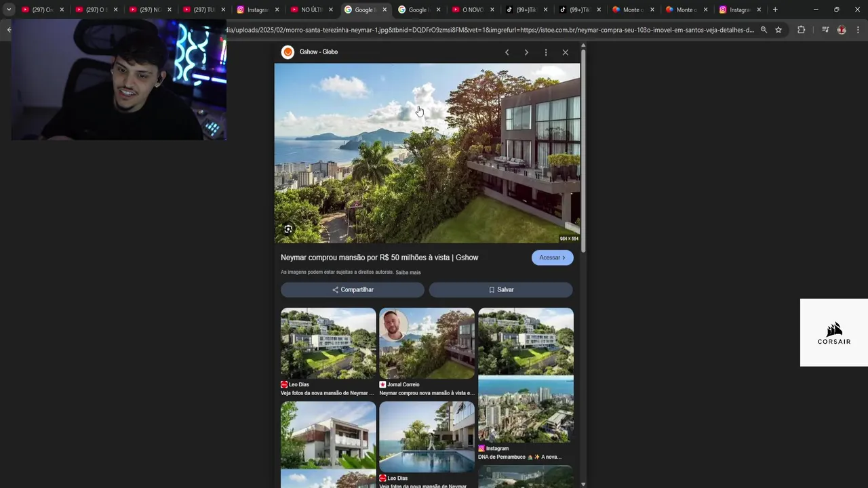The image size is (868, 488).
Task: Open the Leo Dias pool house thumbnail
Action: pyautogui.click(x=427, y=437)
